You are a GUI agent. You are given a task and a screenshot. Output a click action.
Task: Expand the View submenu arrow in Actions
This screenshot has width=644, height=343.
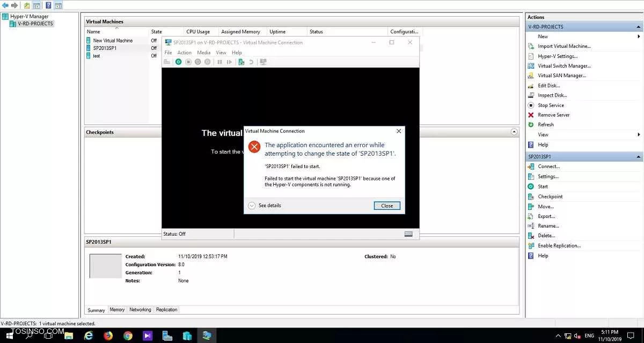[639, 135]
